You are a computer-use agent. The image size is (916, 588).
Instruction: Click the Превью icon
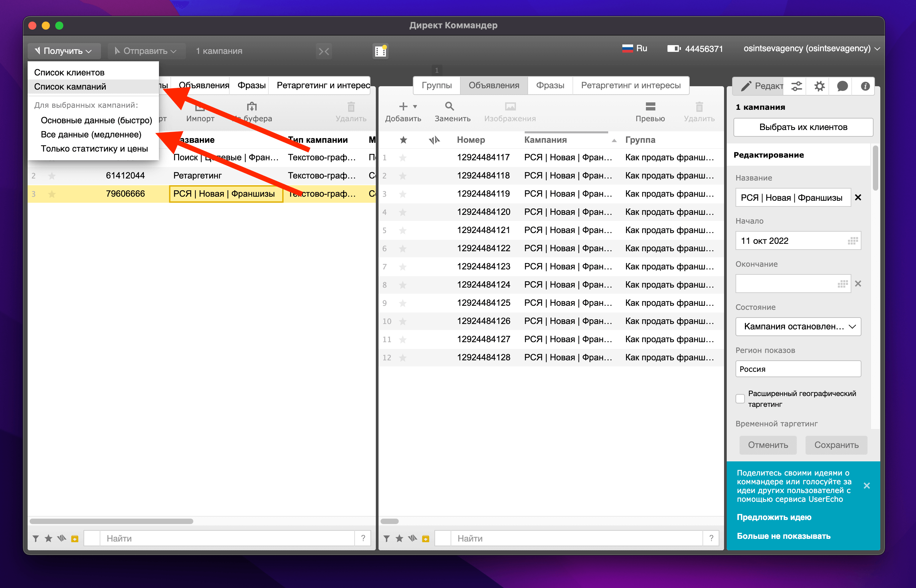[650, 106]
